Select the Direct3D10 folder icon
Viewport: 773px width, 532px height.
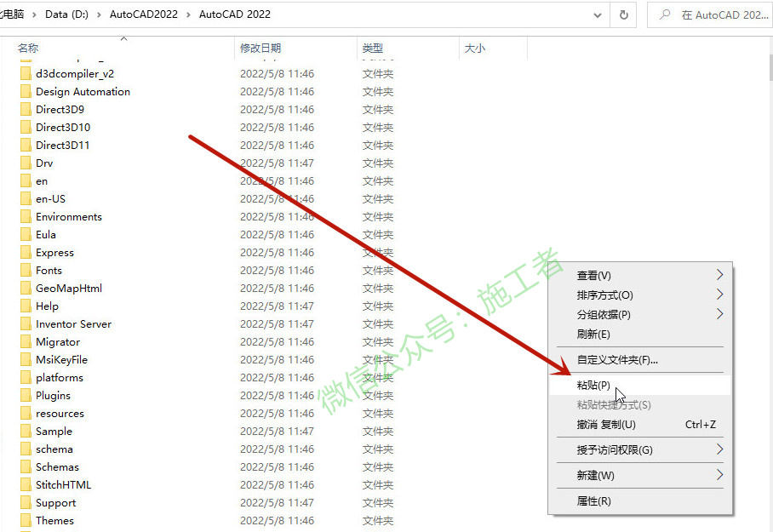pos(26,127)
